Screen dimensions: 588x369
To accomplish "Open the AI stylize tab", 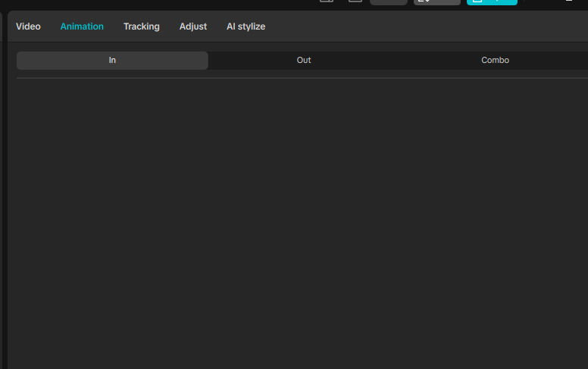I will (x=246, y=27).
